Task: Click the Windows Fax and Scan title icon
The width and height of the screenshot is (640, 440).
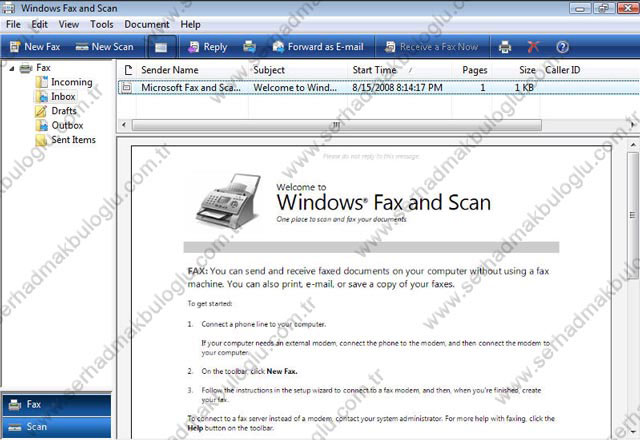Action: click(x=9, y=8)
